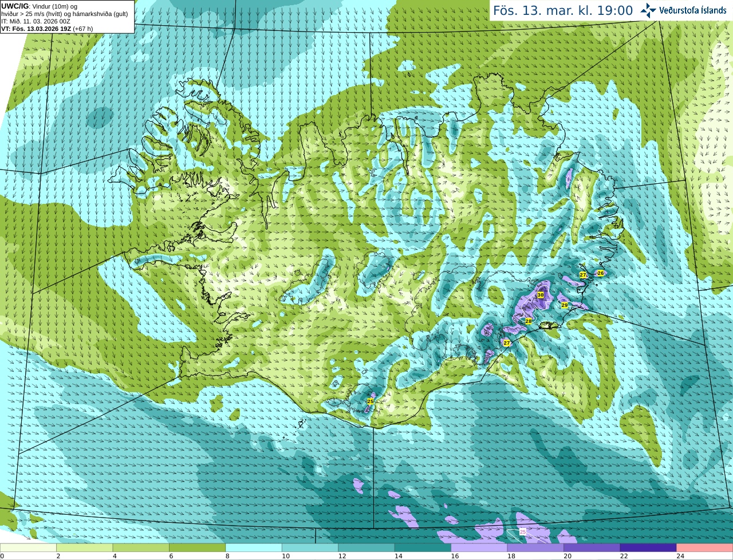Click the scale label '6'

(x=171, y=556)
